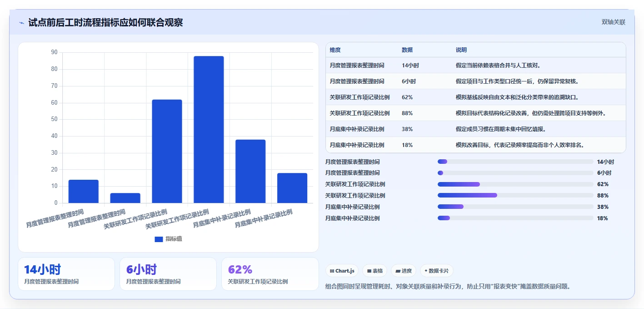
Task: Select the 数据卡片 tag chip
Action: coord(436,271)
